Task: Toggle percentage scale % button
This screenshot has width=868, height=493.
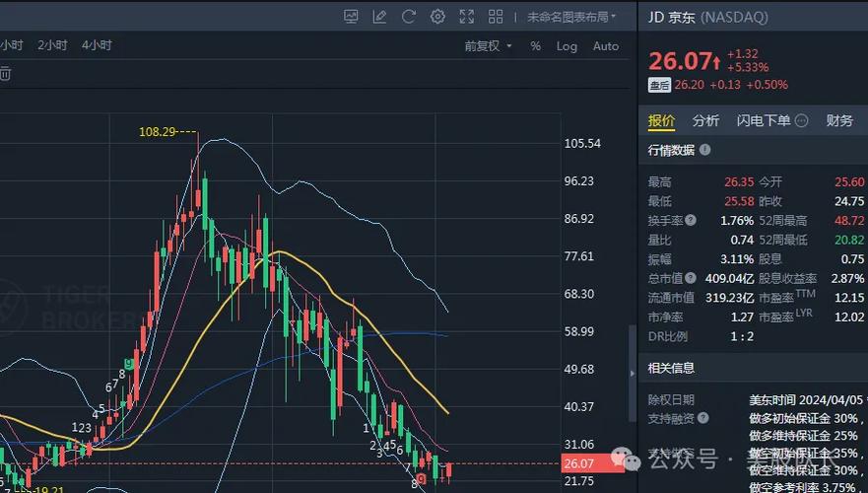Action: (x=535, y=46)
